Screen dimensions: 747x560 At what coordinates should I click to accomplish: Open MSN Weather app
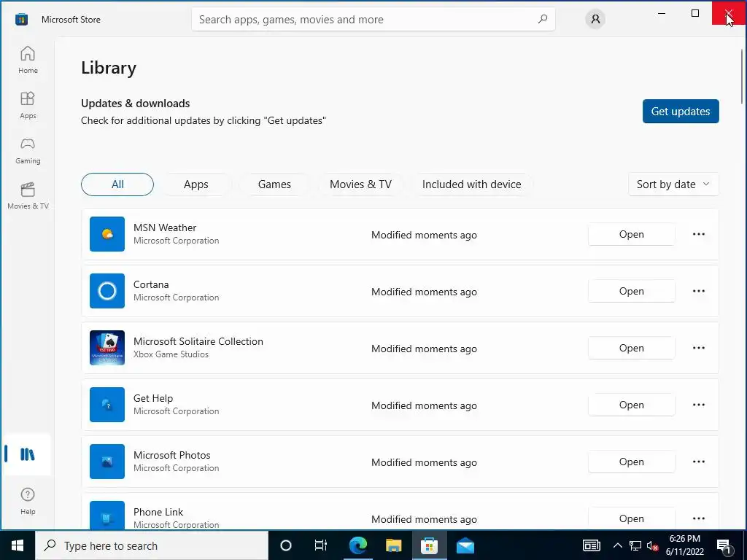point(631,234)
